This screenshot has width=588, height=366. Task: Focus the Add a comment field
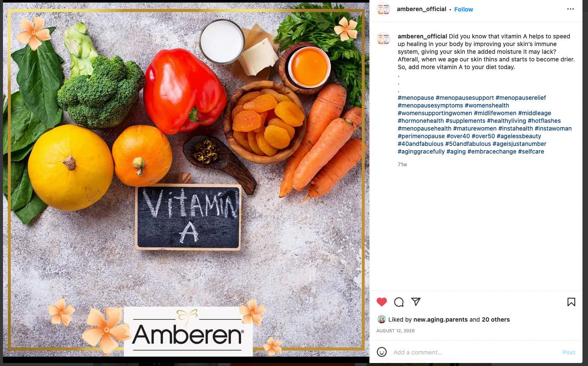pyautogui.click(x=475, y=352)
